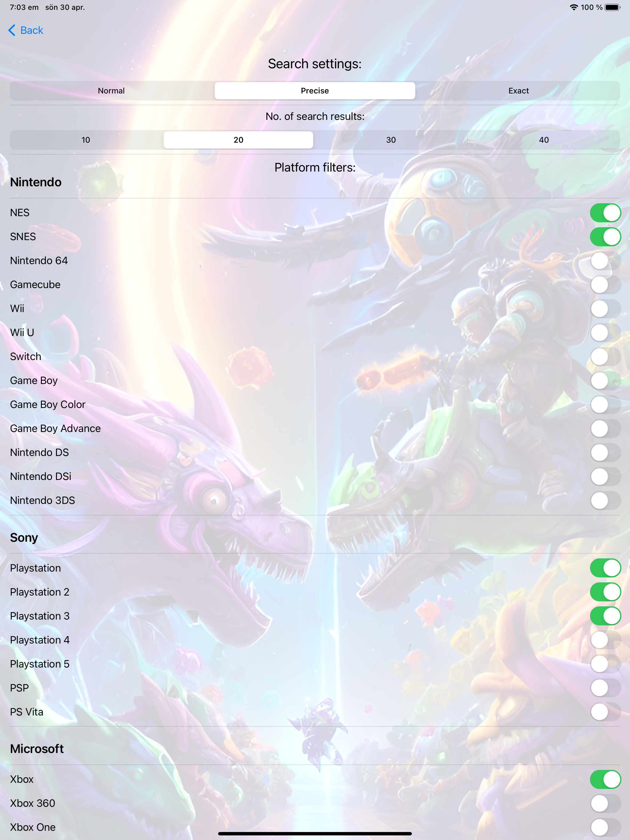Enable the Playstation 4 filter

click(605, 640)
